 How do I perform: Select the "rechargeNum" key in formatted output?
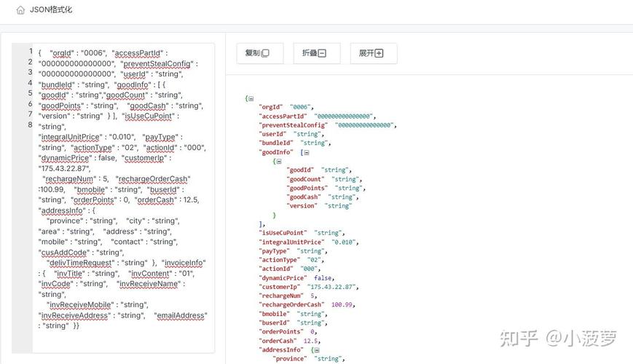coord(281,296)
